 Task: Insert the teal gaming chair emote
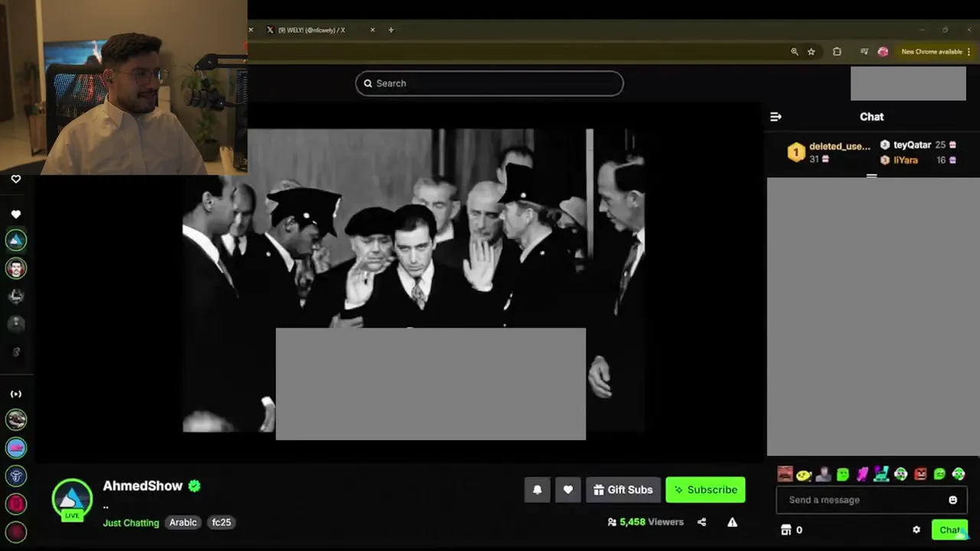point(881,474)
